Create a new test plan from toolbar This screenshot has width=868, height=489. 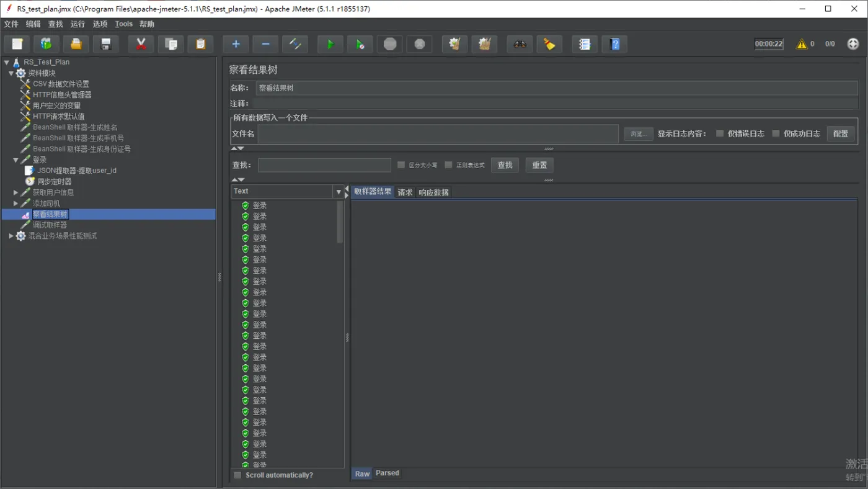tap(17, 44)
